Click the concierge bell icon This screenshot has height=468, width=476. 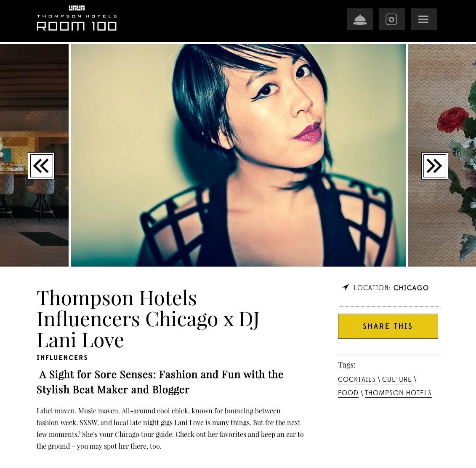click(x=360, y=19)
